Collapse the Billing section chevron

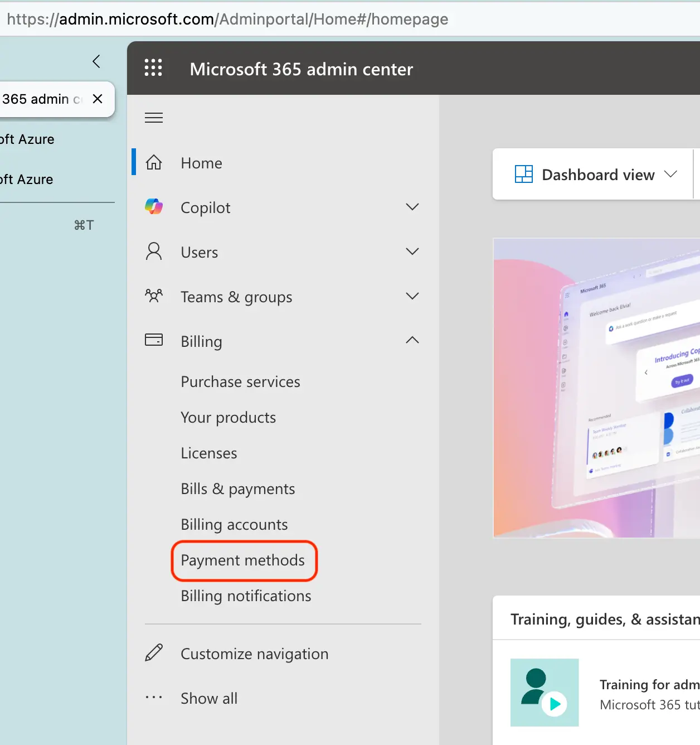[x=412, y=340]
